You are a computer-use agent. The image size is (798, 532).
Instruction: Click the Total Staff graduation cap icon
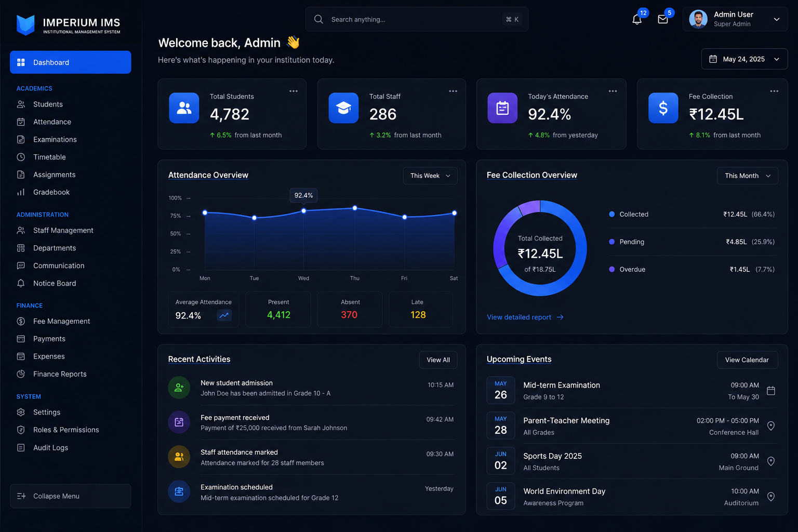tap(343, 108)
